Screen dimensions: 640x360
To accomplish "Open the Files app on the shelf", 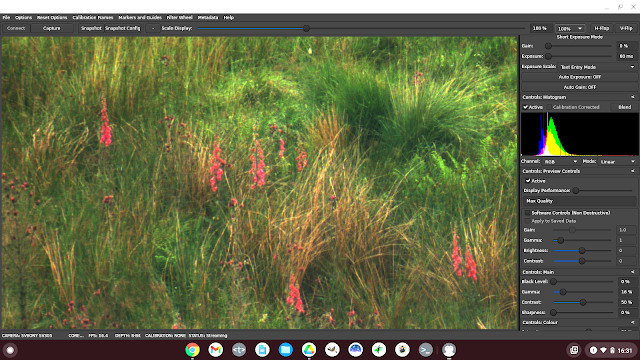I will click(286, 350).
